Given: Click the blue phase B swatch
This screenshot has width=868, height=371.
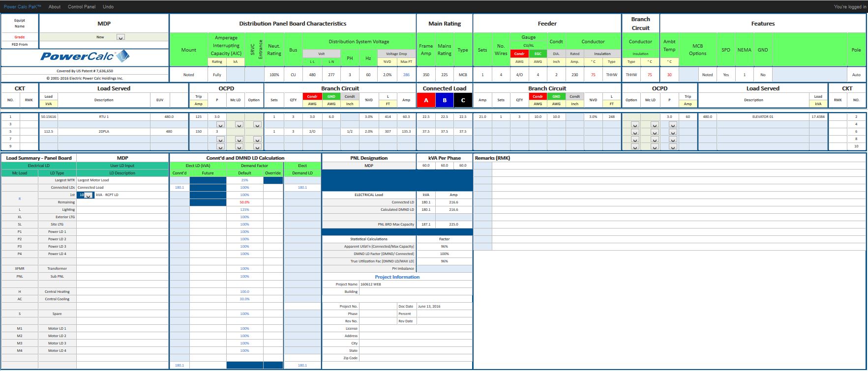Looking at the screenshot, I should [445, 100].
